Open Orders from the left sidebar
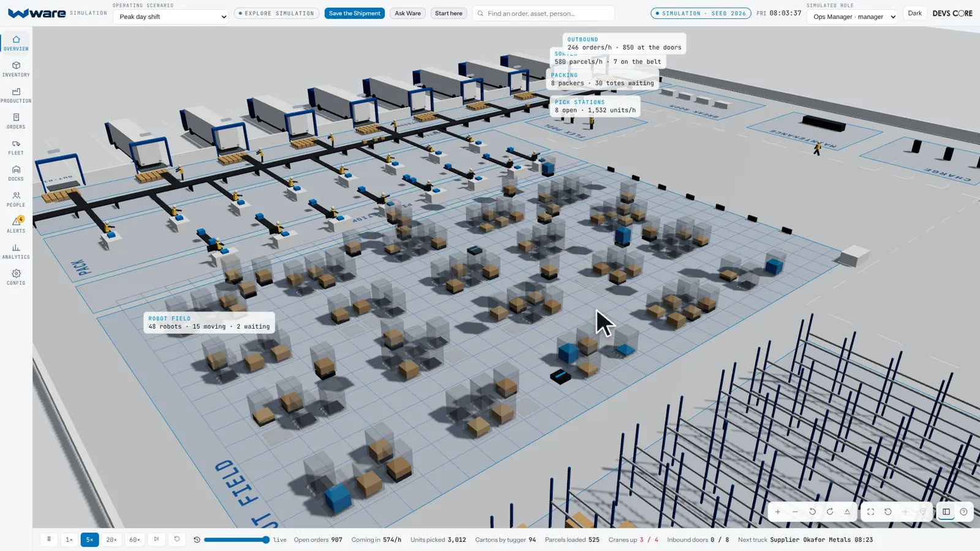 (x=16, y=121)
